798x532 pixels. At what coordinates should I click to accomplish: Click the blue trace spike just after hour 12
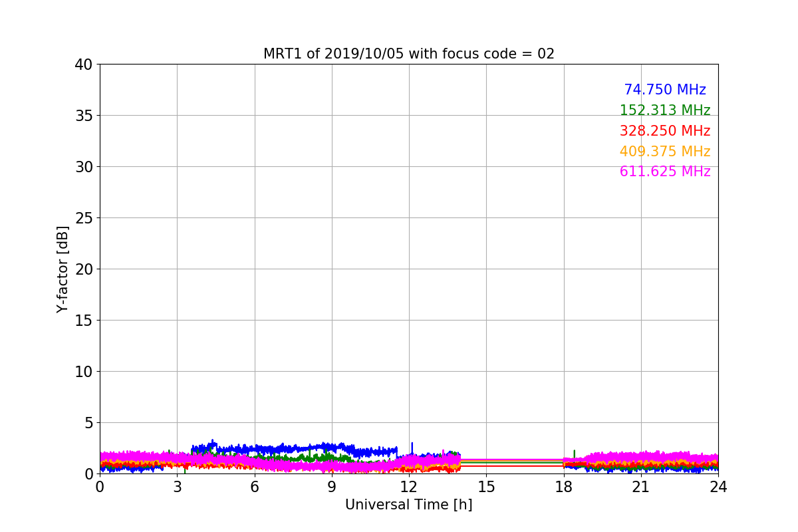coord(412,448)
